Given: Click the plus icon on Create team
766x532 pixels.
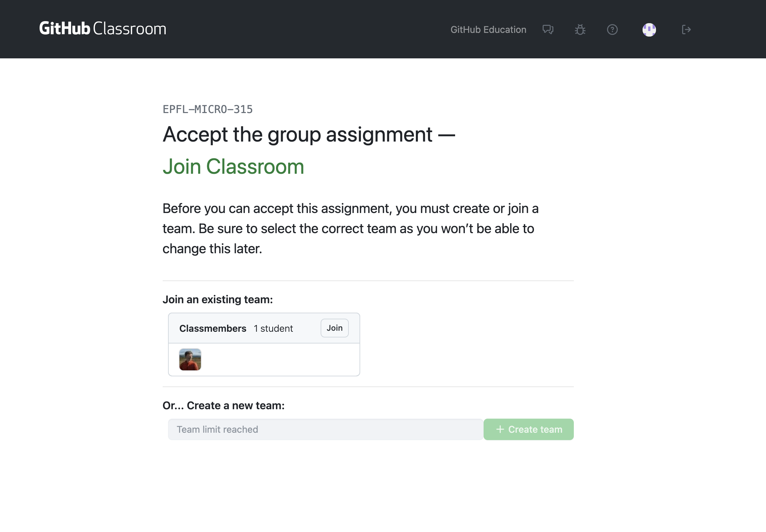Looking at the screenshot, I should [x=500, y=429].
